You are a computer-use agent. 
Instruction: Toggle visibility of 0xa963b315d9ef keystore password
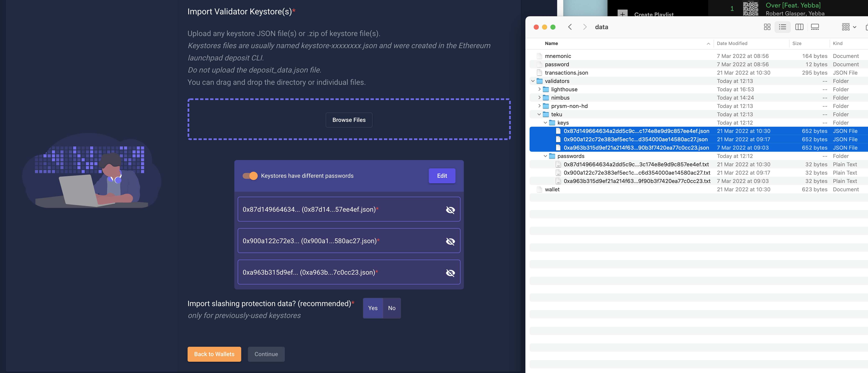pos(450,272)
